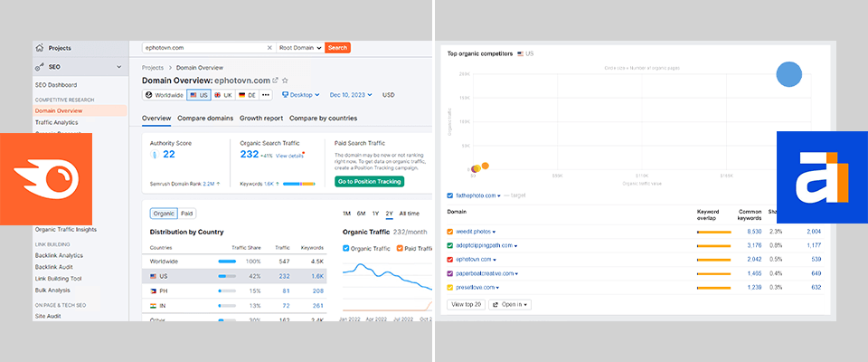
Task: Open Traffic Analytics in the sidebar
Action: tap(56, 122)
